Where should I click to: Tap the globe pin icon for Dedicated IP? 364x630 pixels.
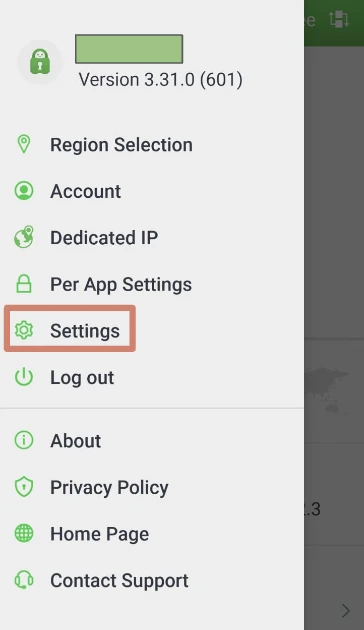(x=24, y=237)
